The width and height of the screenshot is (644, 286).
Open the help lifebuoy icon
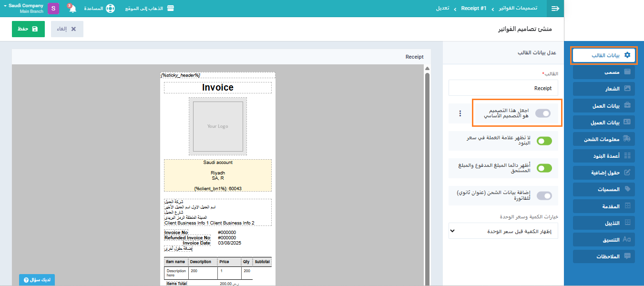click(x=110, y=9)
